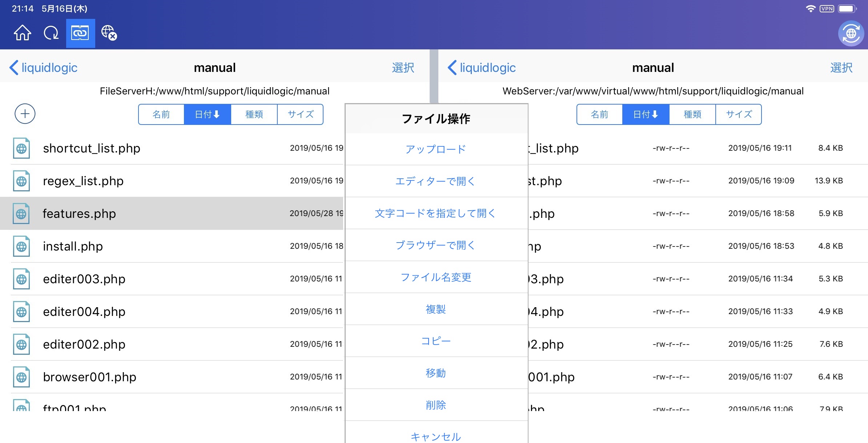
Task: Toggle 名前 sorting in the left pane
Action: [161, 114]
